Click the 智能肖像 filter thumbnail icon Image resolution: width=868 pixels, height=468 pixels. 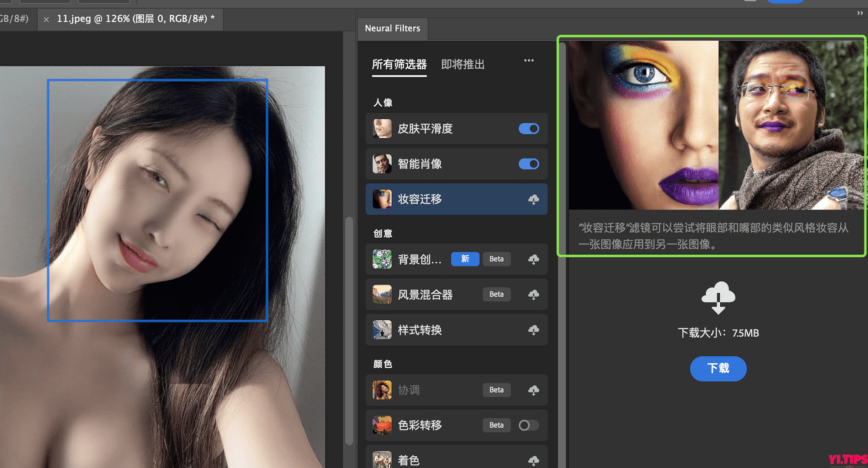click(382, 164)
